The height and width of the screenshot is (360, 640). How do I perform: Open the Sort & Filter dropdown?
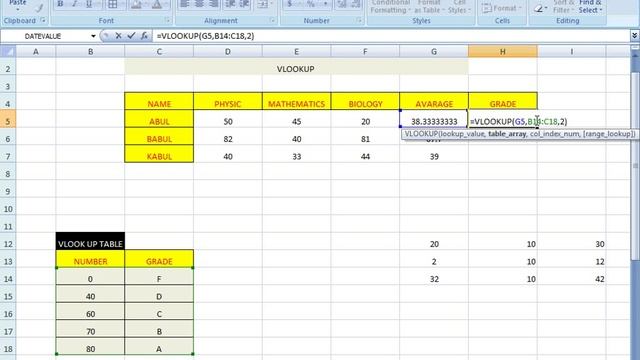[564, 7]
